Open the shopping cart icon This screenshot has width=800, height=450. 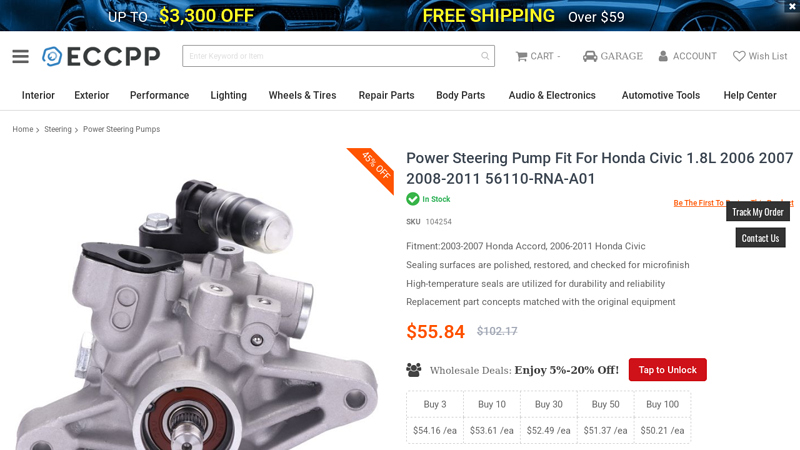coord(521,56)
